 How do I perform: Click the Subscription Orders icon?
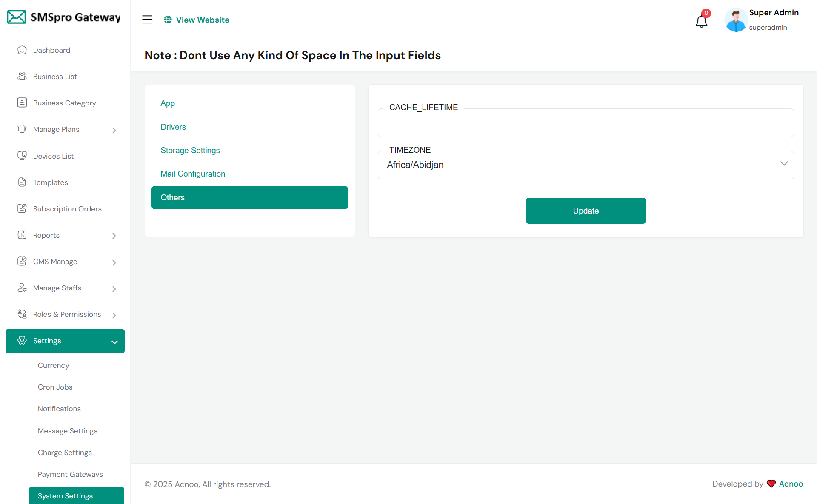(22, 208)
